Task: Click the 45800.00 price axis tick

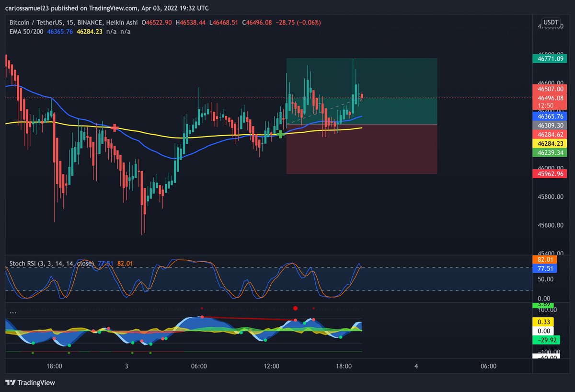Action: point(550,196)
